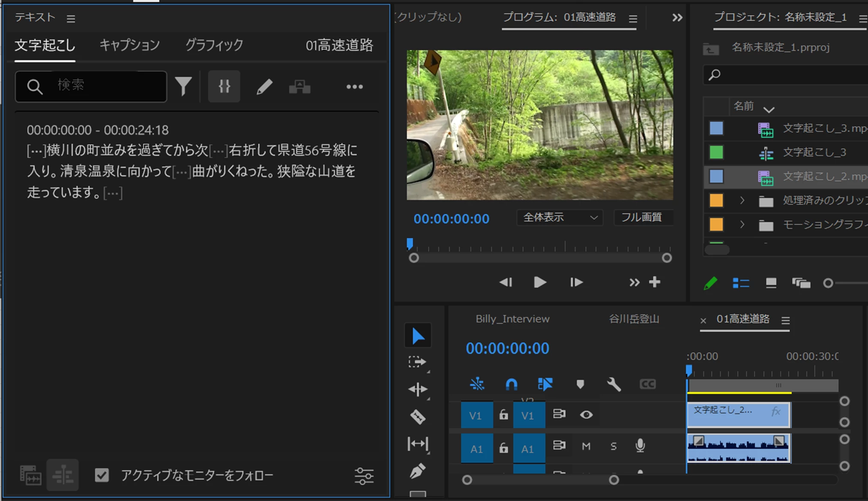Select the Pen tool in tools panel
The image size is (868, 501).
pyautogui.click(x=418, y=471)
